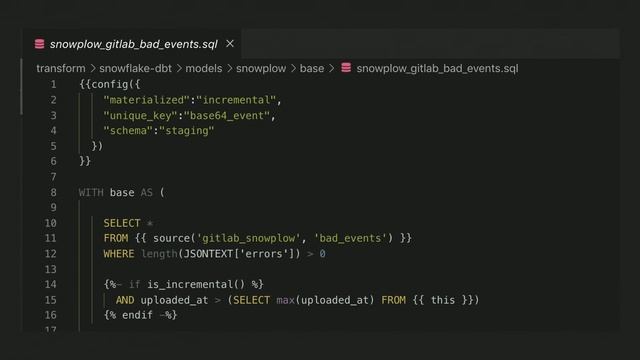The image size is (640, 360).
Task: Click the 'errors' string on line 12
Action: click(x=264, y=254)
